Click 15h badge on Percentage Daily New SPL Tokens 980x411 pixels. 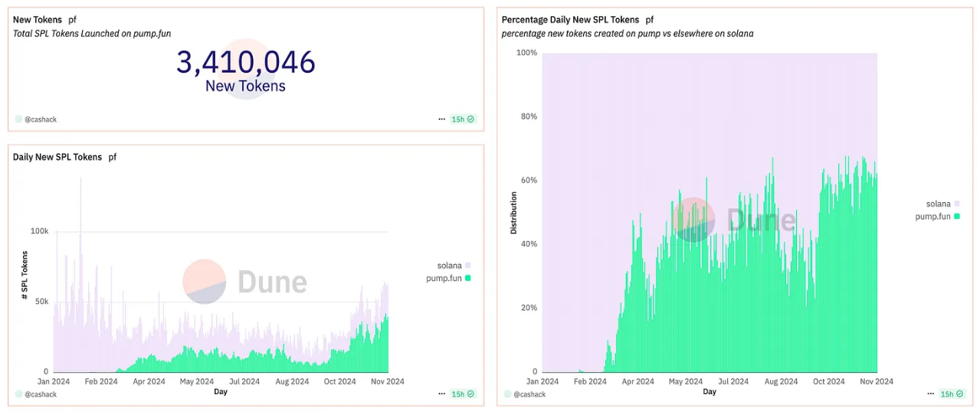point(952,394)
